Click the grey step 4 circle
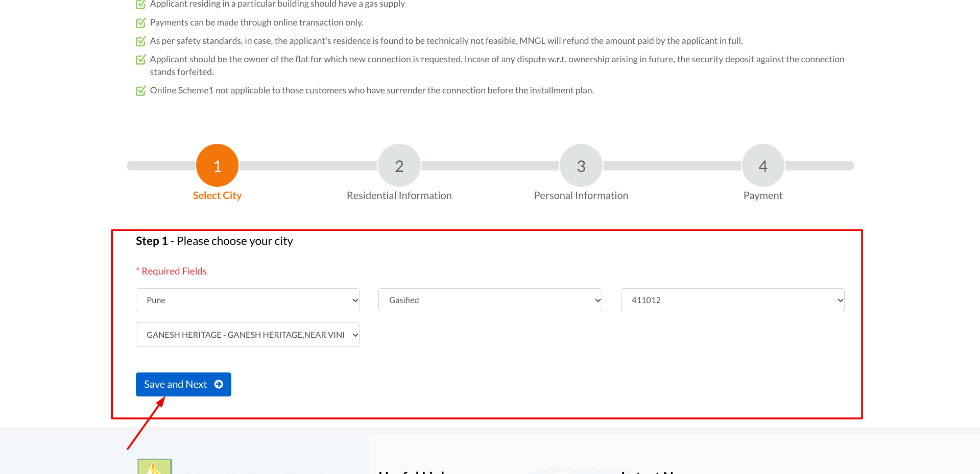The image size is (980, 474). [x=762, y=165]
